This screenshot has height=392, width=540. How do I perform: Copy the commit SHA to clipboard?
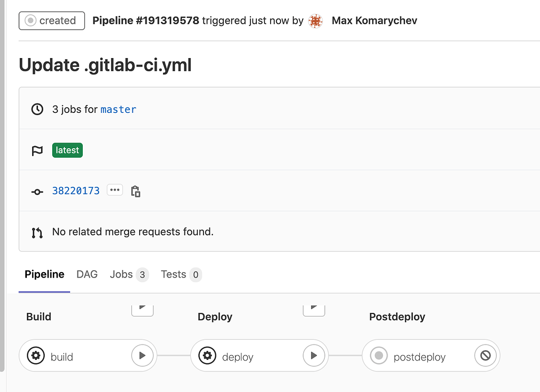tap(136, 191)
